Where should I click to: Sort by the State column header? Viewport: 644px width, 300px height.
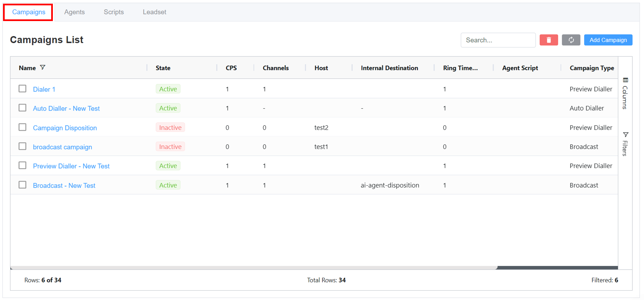click(x=163, y=68)
